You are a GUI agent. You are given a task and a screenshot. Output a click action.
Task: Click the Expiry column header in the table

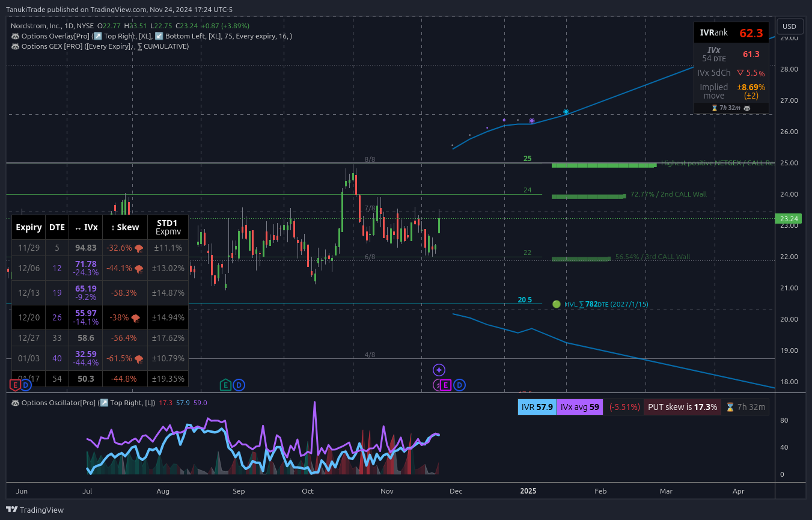pyautogui.click(x=29, y=227)
